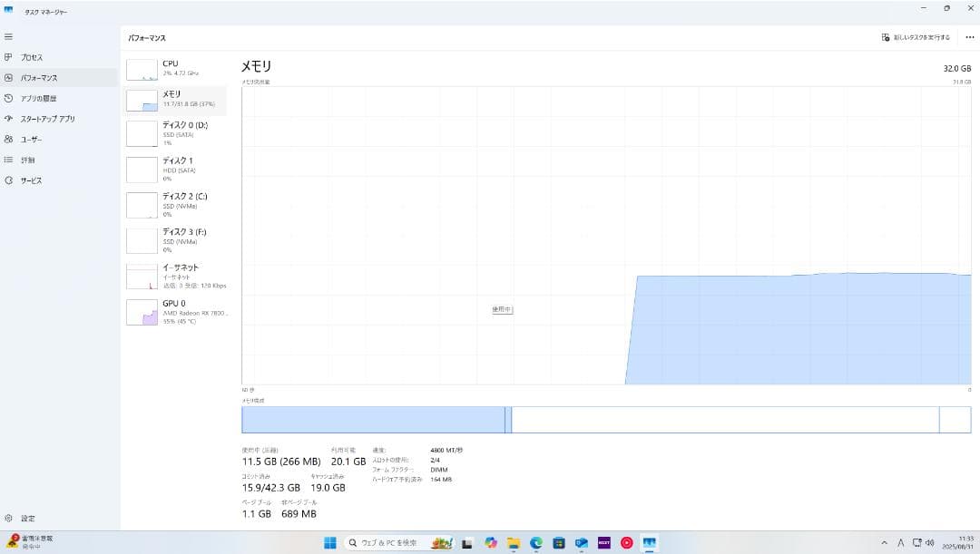Viewport: 980px width, 554px height.
Task: Show イーサネット network performance
Action: click(x=174, y=276)
